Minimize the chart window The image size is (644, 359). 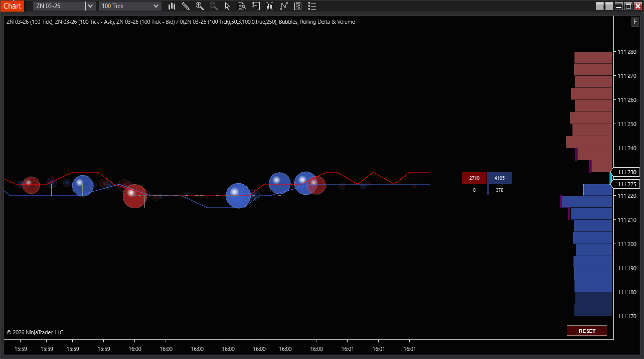click(x=619, y=6)
